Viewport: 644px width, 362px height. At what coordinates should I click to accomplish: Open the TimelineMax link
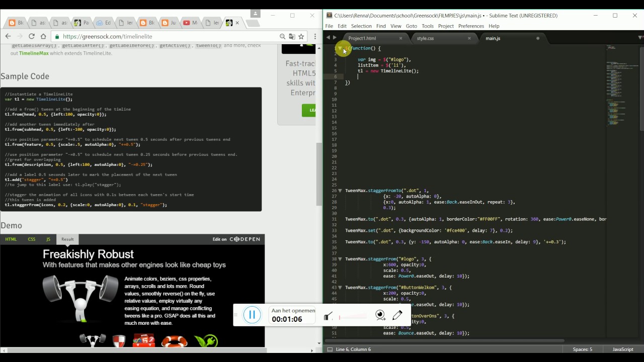(34, 53)
